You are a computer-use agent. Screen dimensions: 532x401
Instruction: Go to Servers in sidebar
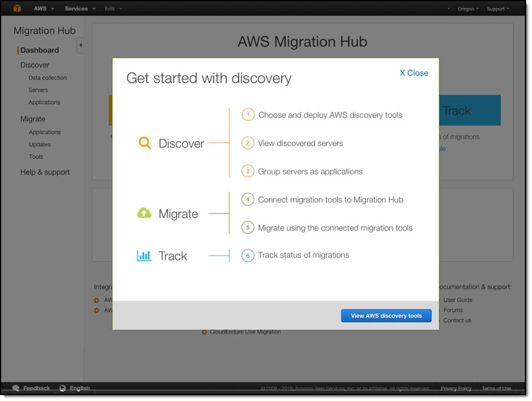click(38, 90)
